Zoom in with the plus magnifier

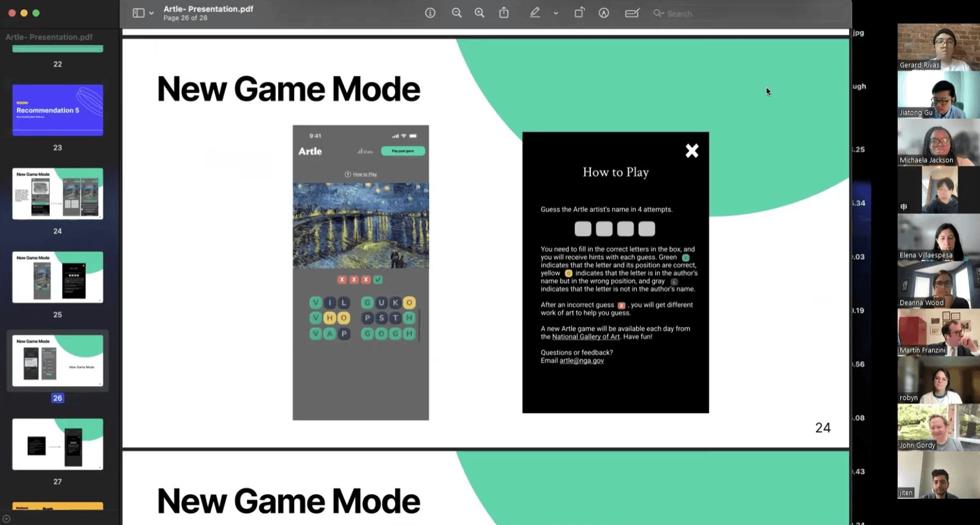coord(479,13)
